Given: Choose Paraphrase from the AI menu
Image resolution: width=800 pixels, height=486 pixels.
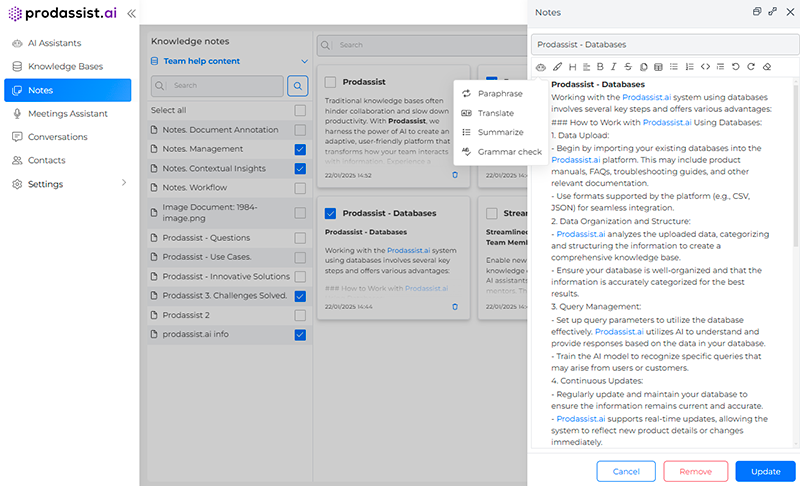Looking at the screenshot, I should click(x=499, y=93).
